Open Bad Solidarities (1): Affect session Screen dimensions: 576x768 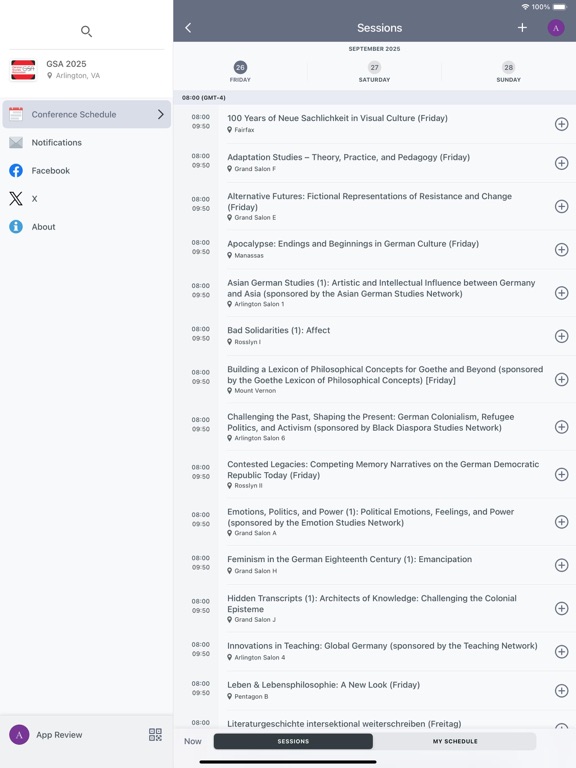tap(278, 330)
